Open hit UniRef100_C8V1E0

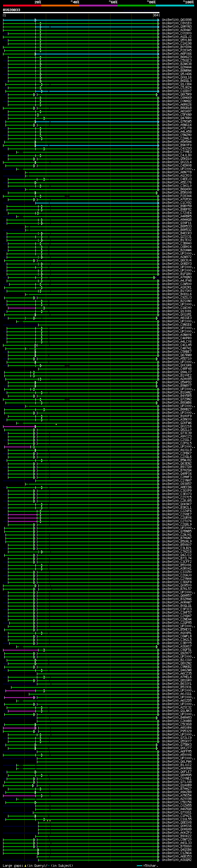point(177,23)
